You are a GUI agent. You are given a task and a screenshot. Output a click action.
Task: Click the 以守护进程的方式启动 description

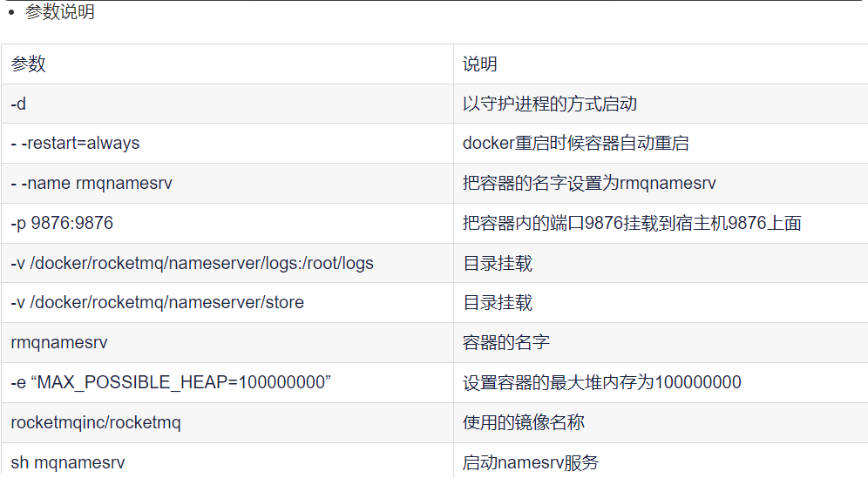click(x=550, y=104)
